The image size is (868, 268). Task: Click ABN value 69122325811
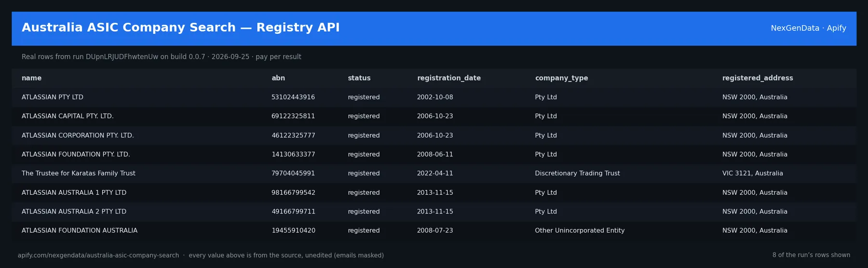coord(293,116)
